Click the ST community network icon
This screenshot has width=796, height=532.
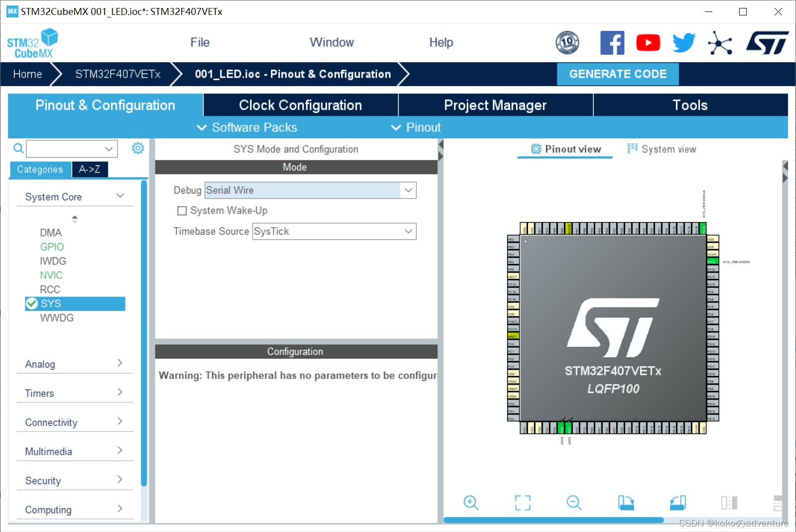tap(720, 43)
